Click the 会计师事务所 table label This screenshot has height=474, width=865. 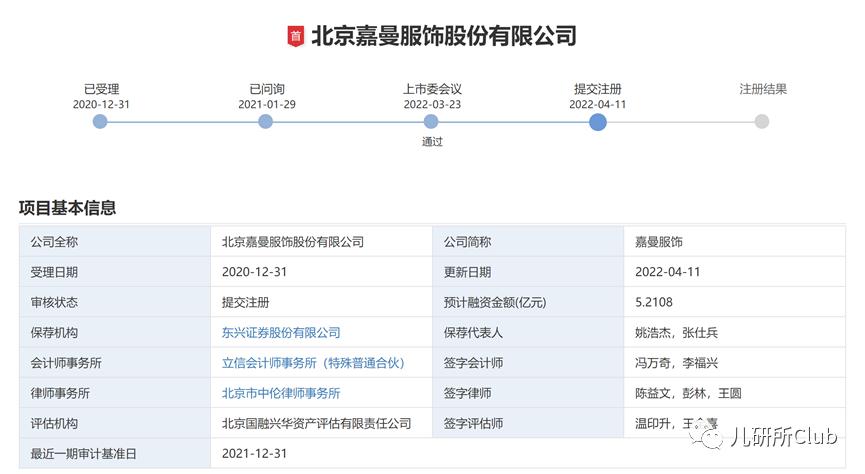click(66, 363)
